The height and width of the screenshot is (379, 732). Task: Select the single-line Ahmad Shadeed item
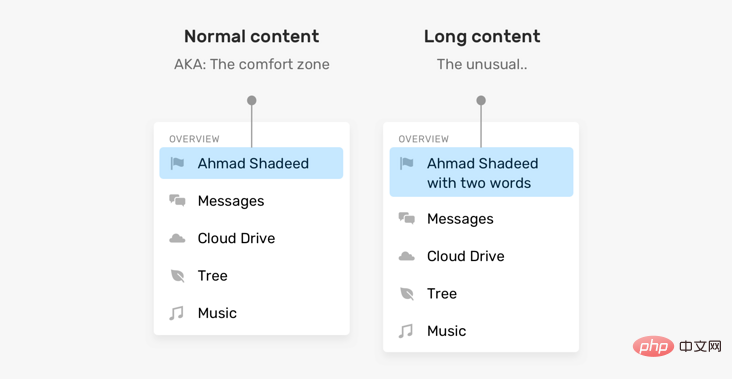(x=251, y=163)
